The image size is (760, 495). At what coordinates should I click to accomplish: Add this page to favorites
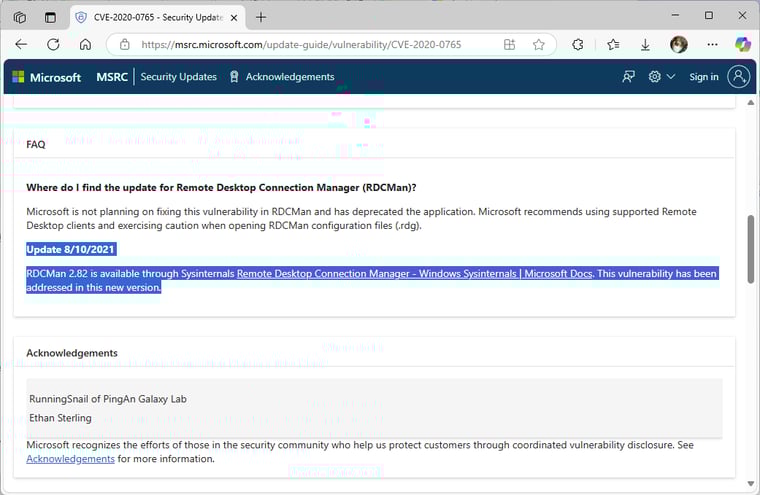[x=538, y=45]
